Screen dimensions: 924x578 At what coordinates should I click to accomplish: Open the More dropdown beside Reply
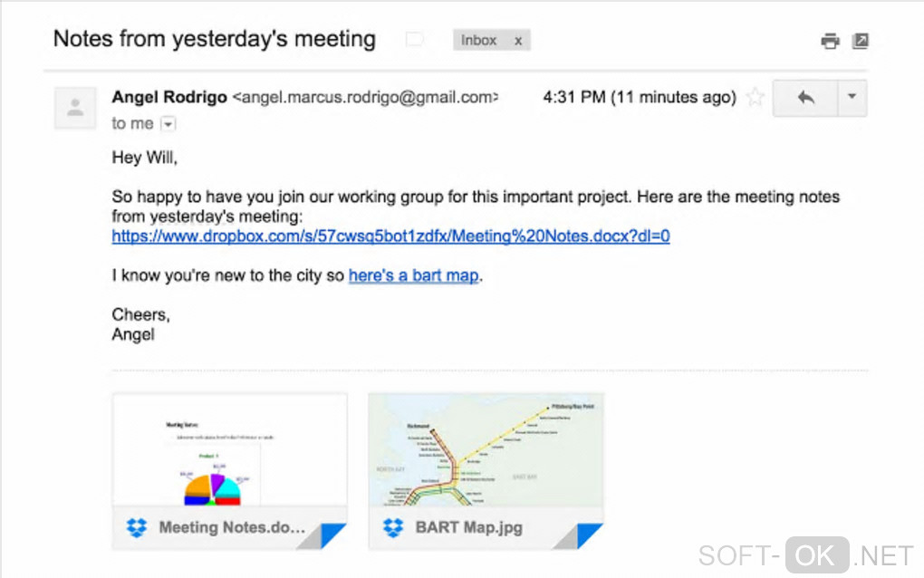(x=851, y=98)
